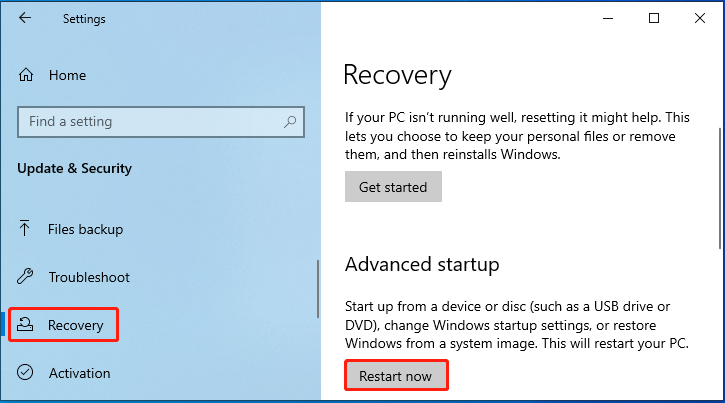Click Get started to reset PC
725x403 pixels.
point(393,187)
